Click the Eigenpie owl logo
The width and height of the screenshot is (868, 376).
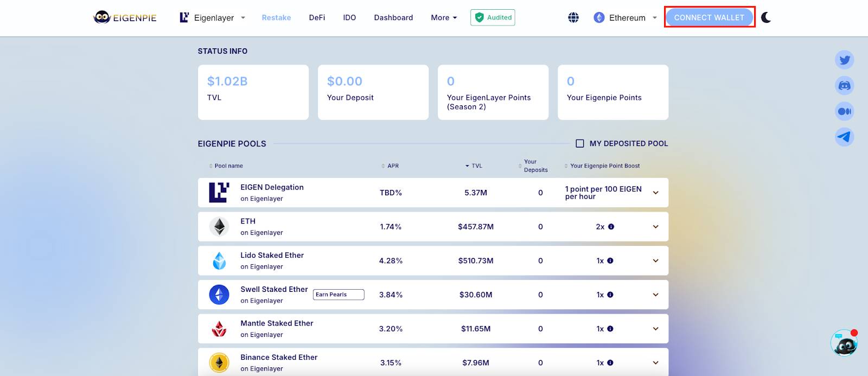[125, 17]
